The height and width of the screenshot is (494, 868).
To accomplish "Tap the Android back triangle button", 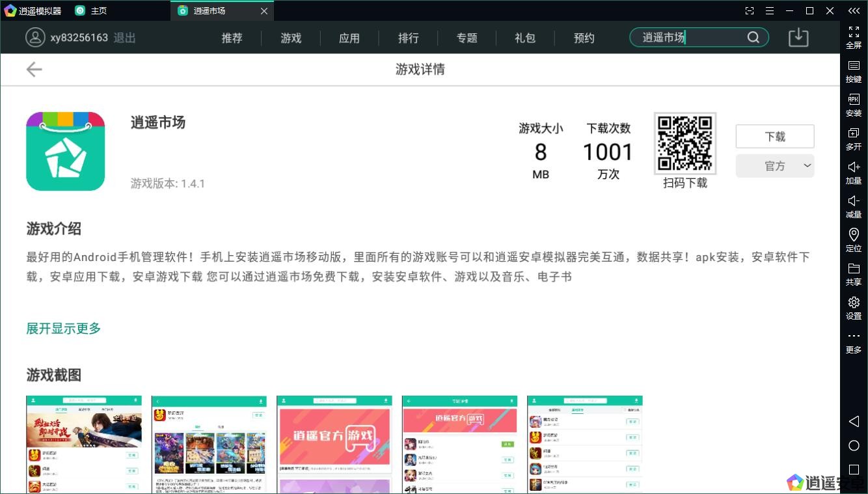I will point(854,422).
